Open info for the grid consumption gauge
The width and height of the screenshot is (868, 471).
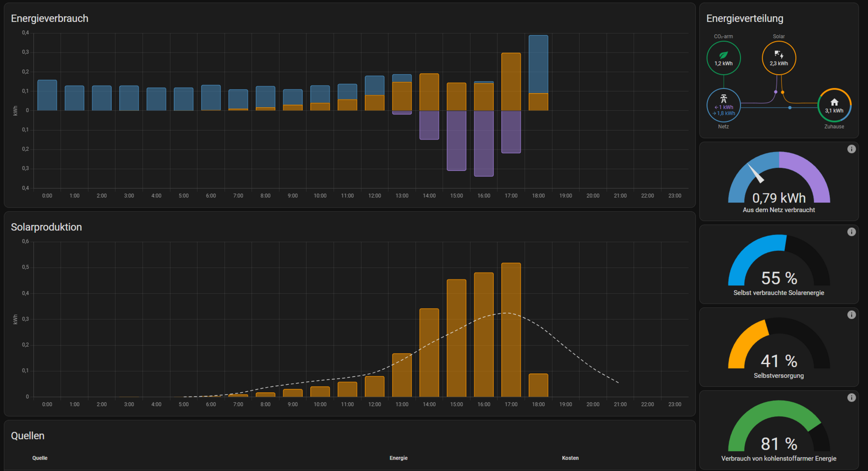tap(851, 149)
